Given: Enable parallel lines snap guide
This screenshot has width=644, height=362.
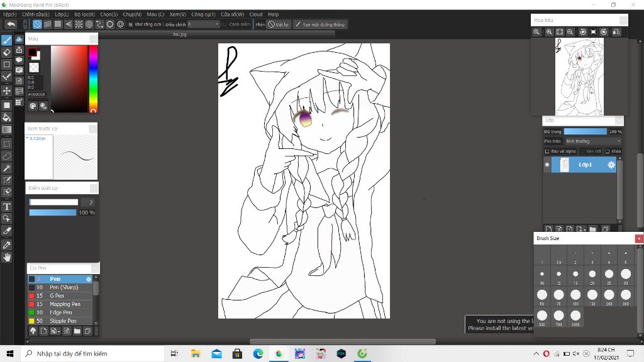Looking at the screenshot, I should click(x=48, y=25).
